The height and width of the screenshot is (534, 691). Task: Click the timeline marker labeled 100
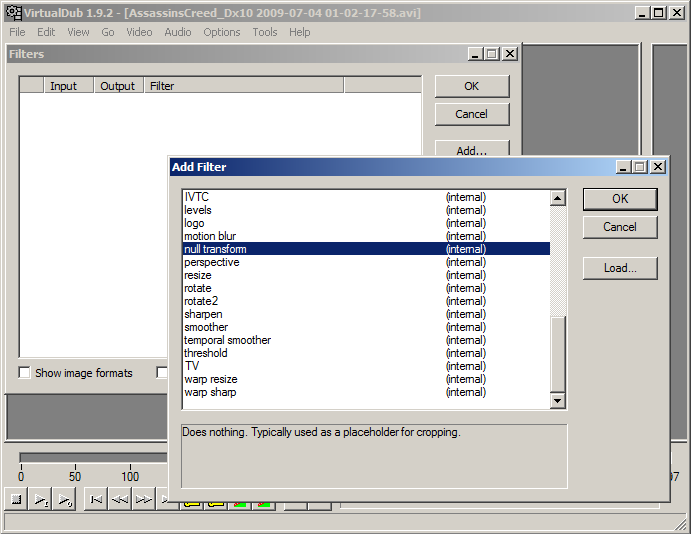[130, 476]
